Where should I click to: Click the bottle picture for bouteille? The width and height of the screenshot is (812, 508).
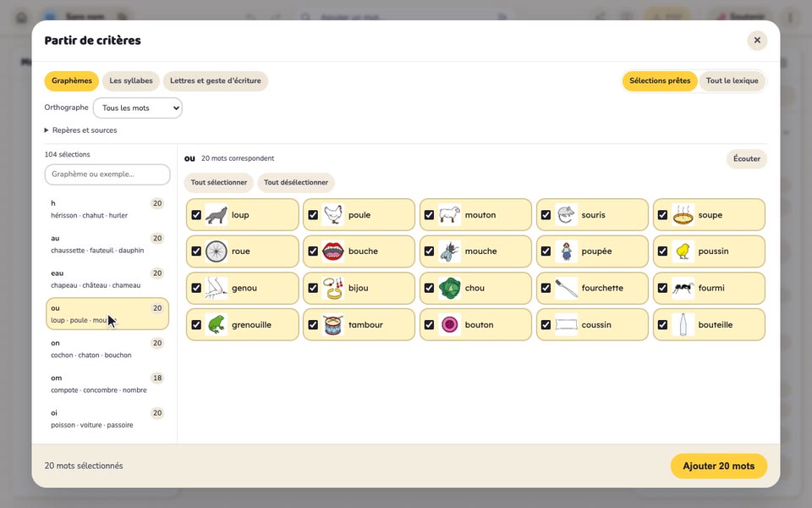(683, 325)
